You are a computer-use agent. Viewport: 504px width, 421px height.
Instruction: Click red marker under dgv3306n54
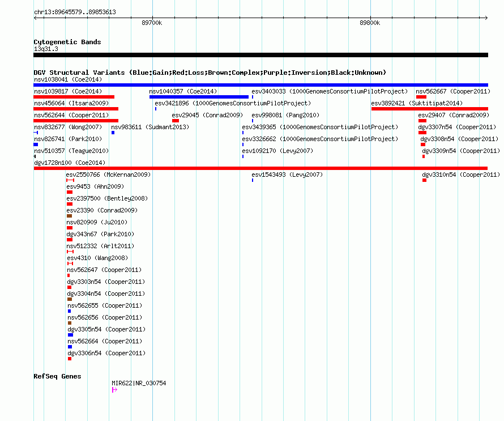click(x=70, y=359)
